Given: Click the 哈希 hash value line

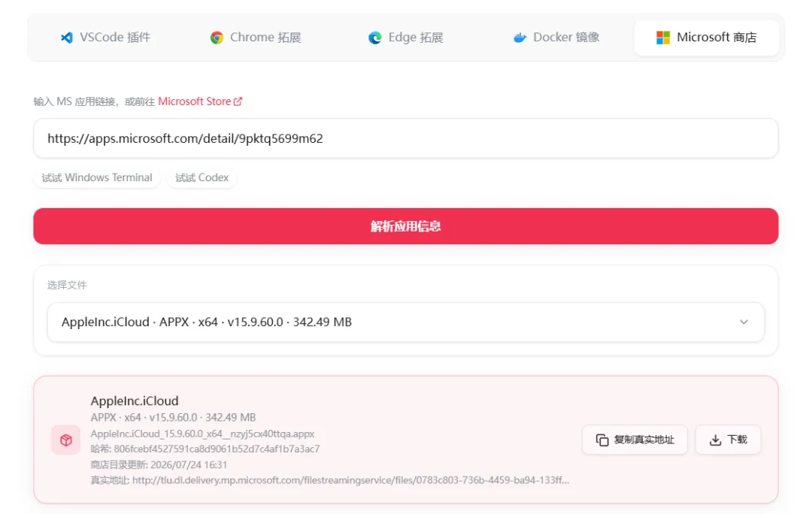Looking at the screenshot, I should (205, 449).
